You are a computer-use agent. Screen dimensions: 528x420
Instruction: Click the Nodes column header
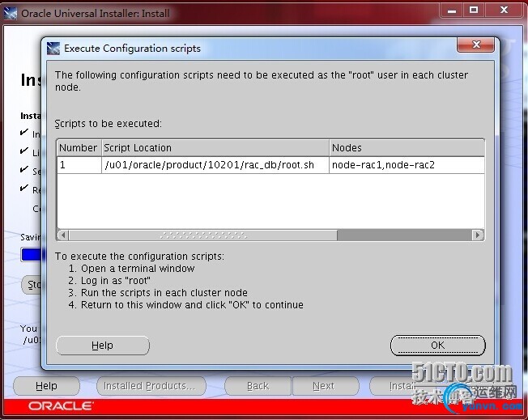[x=407, y=148]
